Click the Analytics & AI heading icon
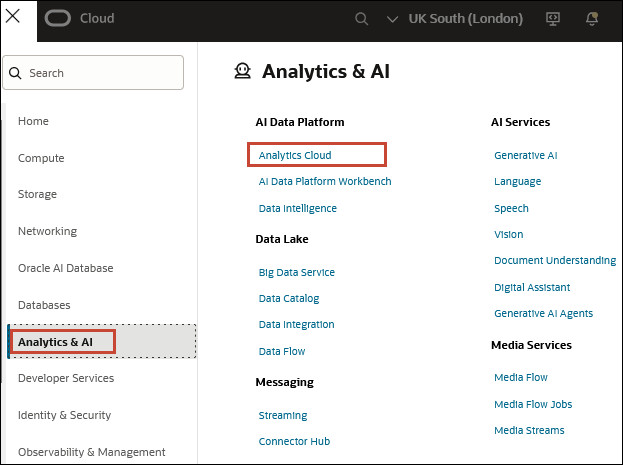The height and width of the screenshot is (465, 623). click(x=242, y=71)
